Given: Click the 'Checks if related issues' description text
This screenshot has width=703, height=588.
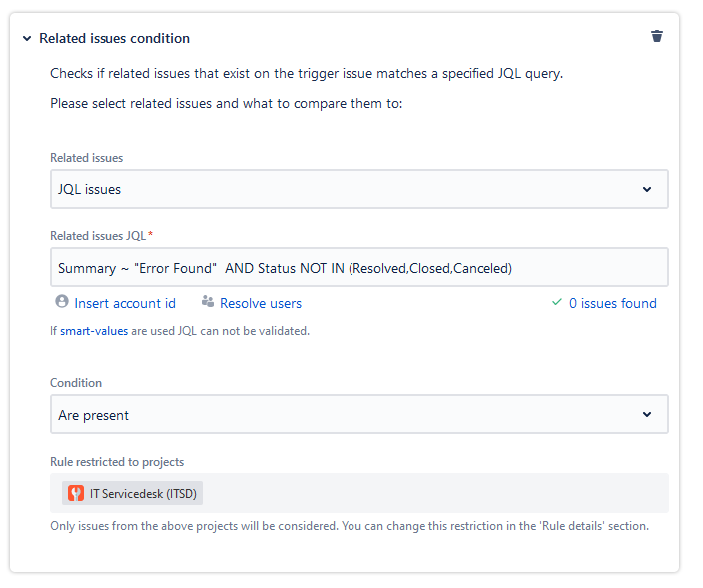Looking at the screenshot, I should pos(307,74).
